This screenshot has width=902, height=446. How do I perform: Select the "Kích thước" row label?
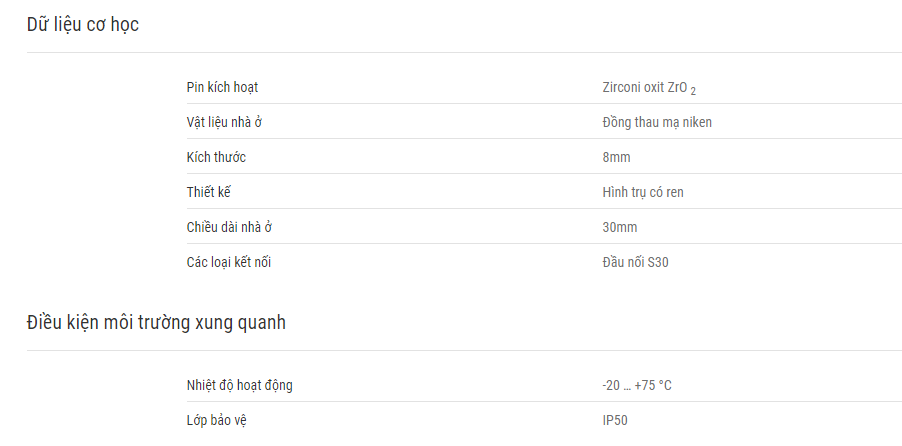coord(216,157)
